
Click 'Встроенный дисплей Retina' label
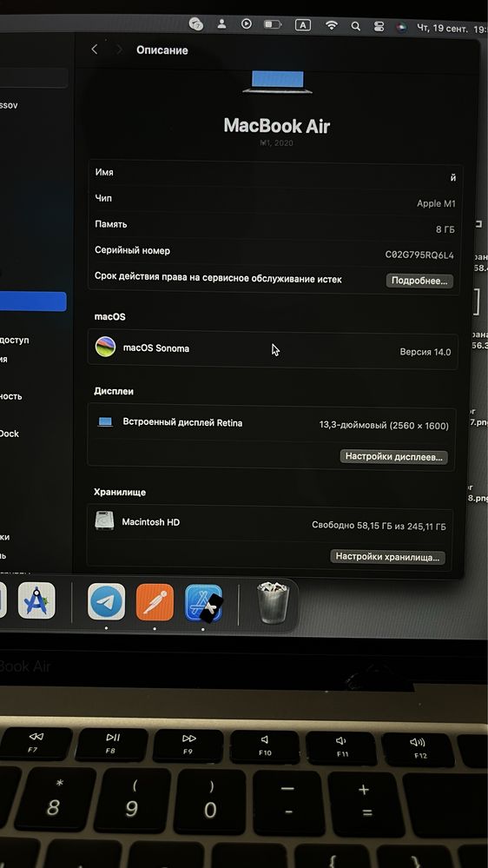(x=182, y=423)
